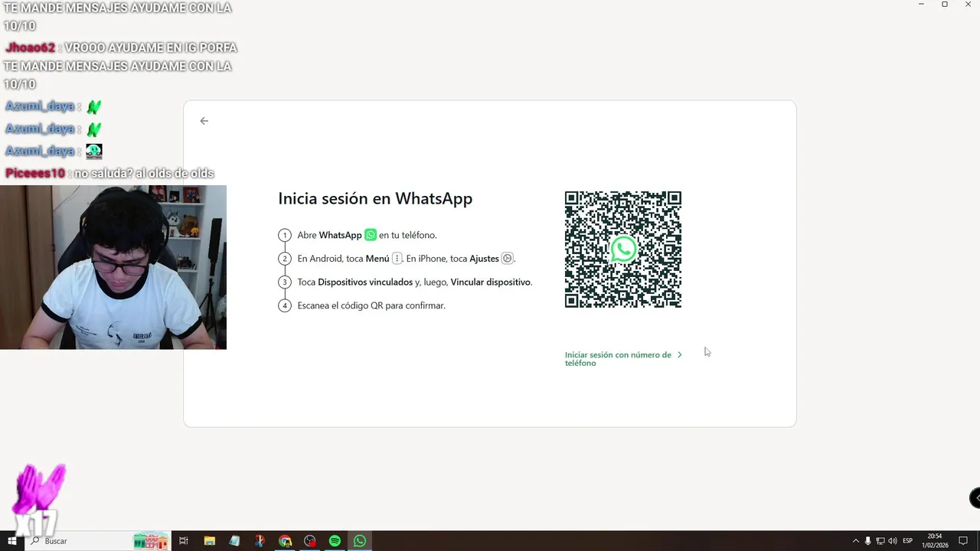Click the username Jhoao62 in chat overlay
Screen dimensions: 980x551
point(30,47)
